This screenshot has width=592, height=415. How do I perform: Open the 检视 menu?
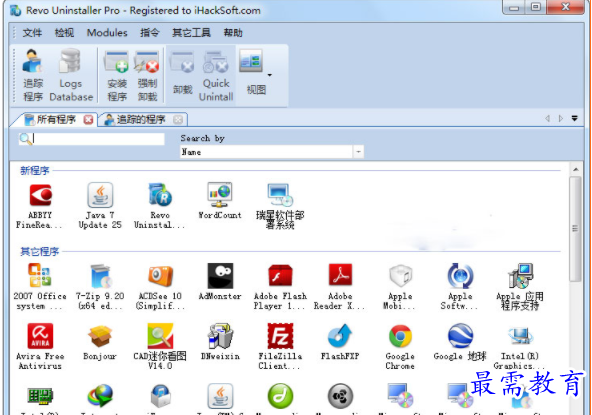pos(64,33)
